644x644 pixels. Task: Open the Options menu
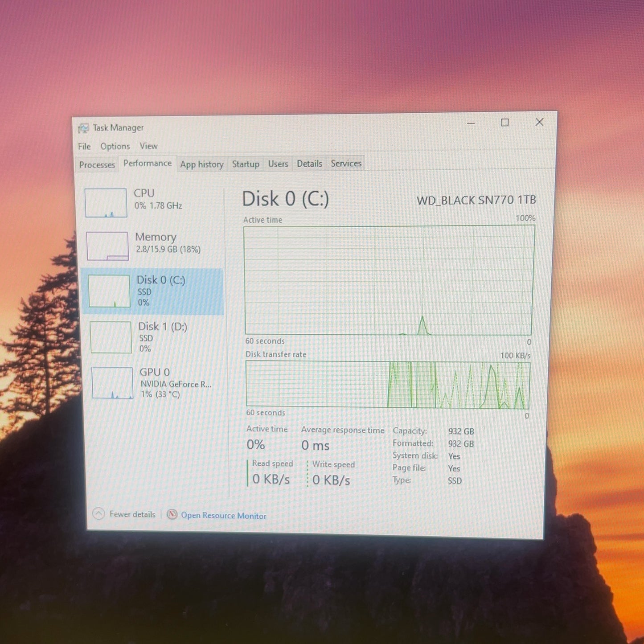click(x=115, y=146)
